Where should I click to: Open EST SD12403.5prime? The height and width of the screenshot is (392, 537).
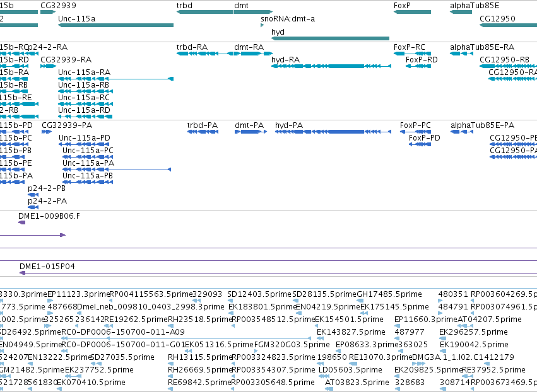(259, 294)
